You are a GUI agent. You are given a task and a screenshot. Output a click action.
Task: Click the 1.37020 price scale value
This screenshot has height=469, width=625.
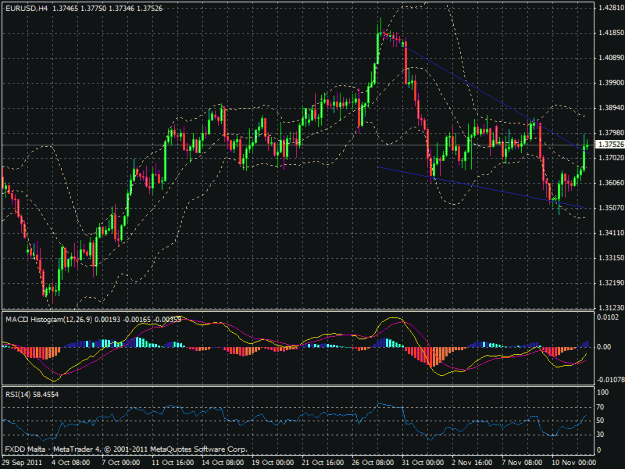pyautogui.click(x=611, y=158)
